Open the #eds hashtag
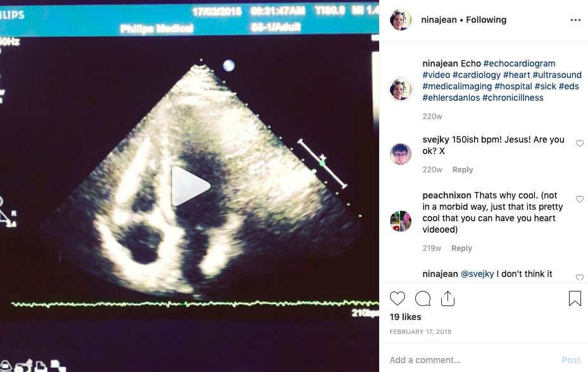 pos(569,86)
